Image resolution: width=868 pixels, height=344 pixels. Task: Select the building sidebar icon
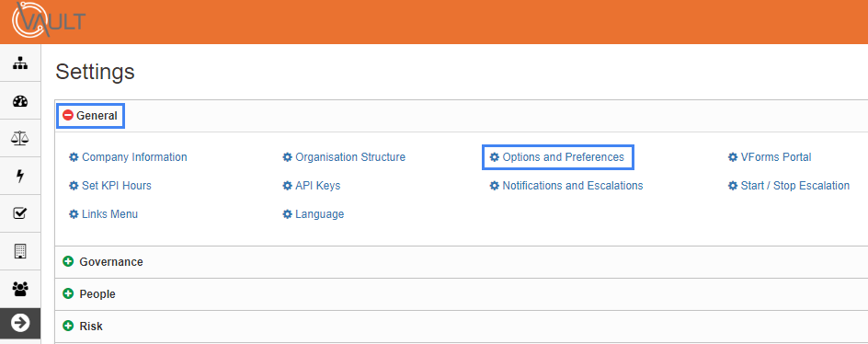tap(20, 251)
